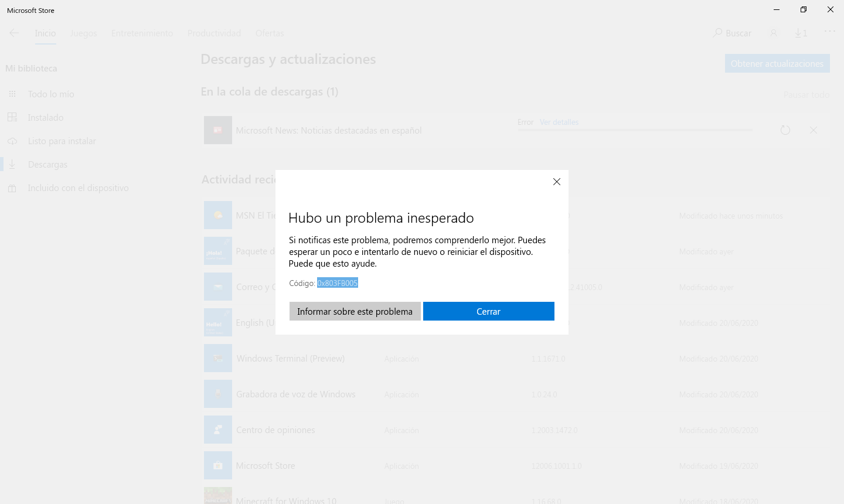Open the three-dot more menu

coord(830,31)
